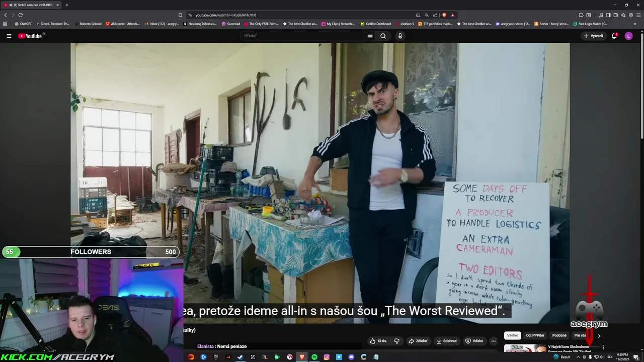Image resolution: width=644 pixels, height=362 pixels.
Task: Go to the YouTube home logo
Action: [31, 36]
